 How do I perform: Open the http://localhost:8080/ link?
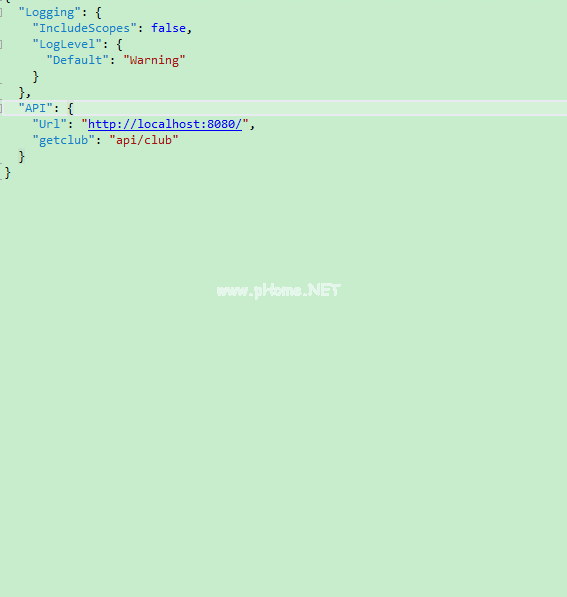[165, 125]
